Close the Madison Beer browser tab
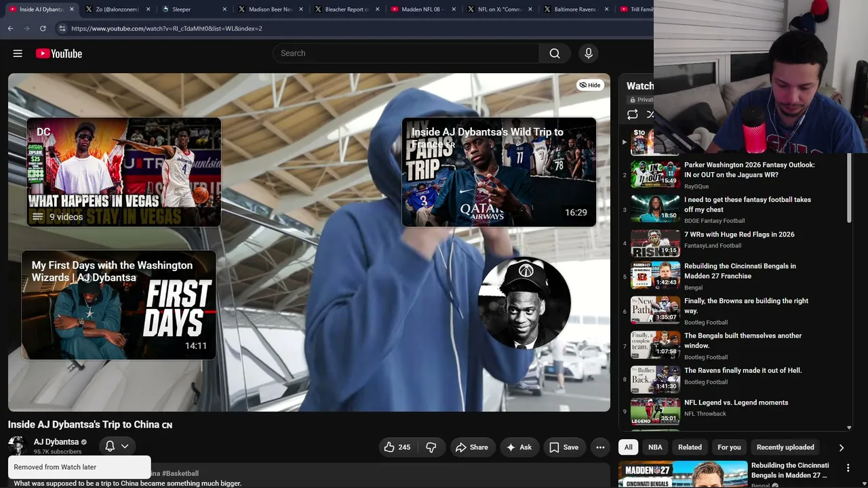Screen dimensions: 868x488 point(301,9)
